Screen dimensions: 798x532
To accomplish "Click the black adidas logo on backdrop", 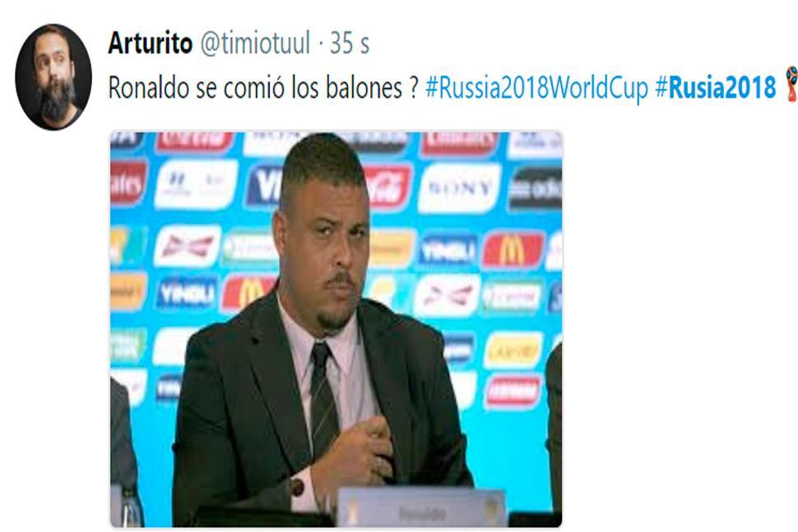I will point(536,188).
